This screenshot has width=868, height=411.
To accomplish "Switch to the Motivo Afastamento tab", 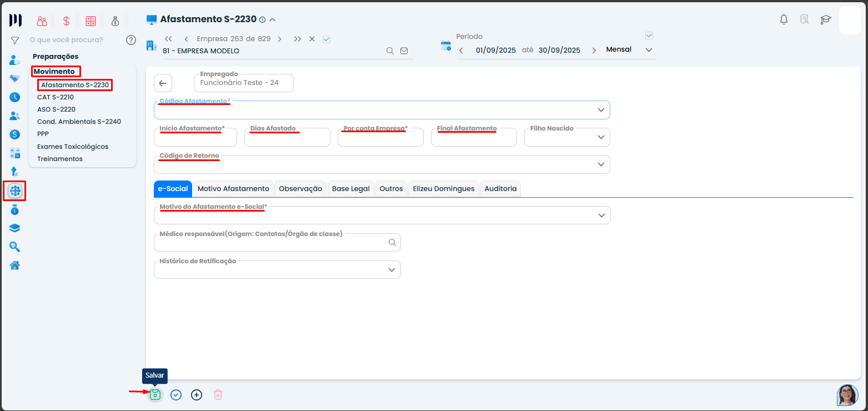I will (x=233, y=189).
